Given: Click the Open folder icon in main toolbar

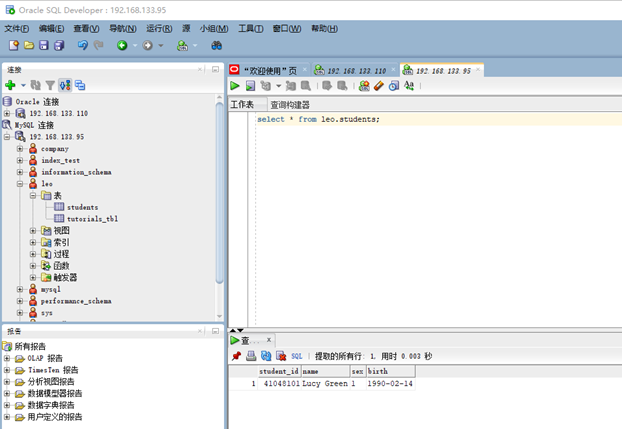Looking at the screenshot, I should 29,45.
